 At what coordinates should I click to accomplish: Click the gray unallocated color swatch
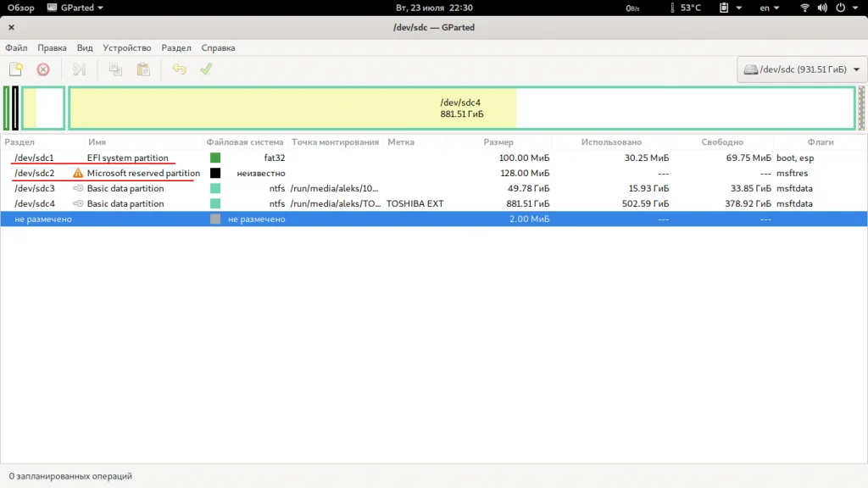pyautogui.click(x=215, y=219)
